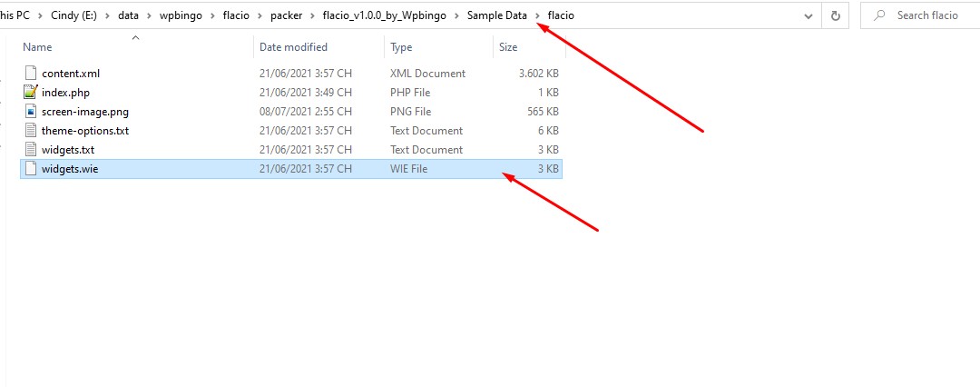This screenshot has width=980, height=387.
Task: Sort files by Type column
Action: pyautogui.click(x=439, y=47)
